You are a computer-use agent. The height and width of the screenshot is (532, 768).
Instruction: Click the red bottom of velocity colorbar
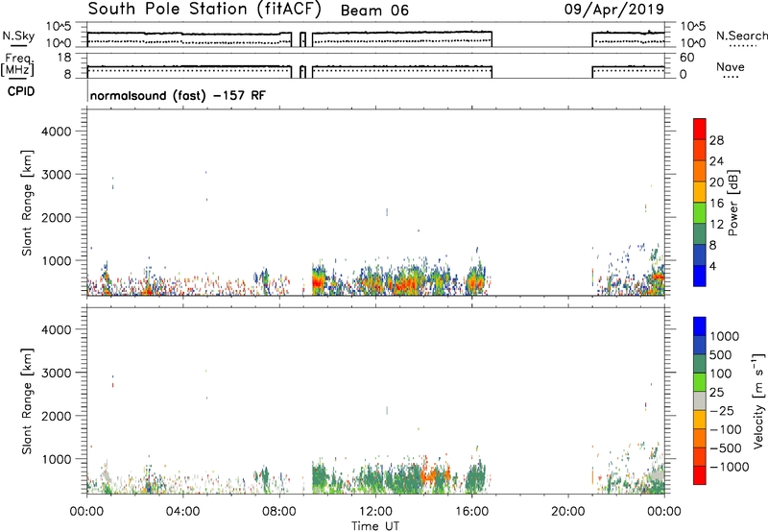(x=700, y=475)
